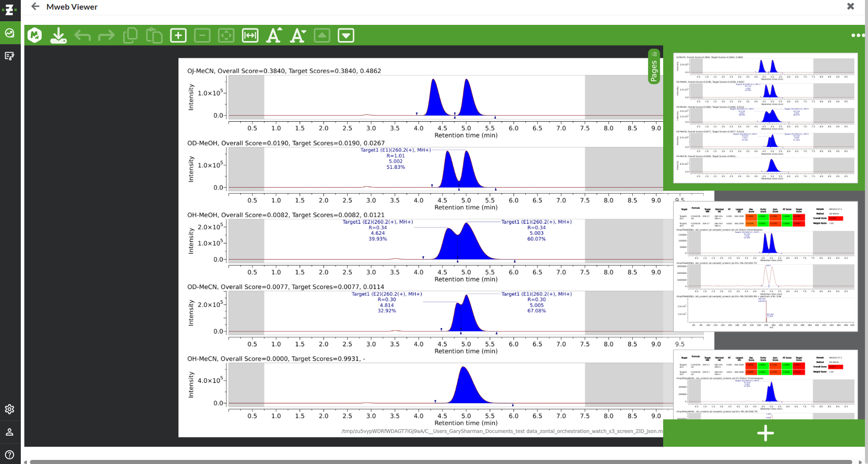Click the OJ-MeCN chromatogram title
This screenshot has height=464, width=868.
[x=284, y=71]
